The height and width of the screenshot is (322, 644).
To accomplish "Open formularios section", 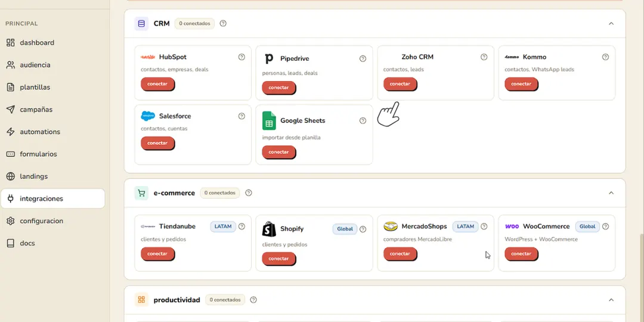I will pyautogui.click(x=52, y=154).
